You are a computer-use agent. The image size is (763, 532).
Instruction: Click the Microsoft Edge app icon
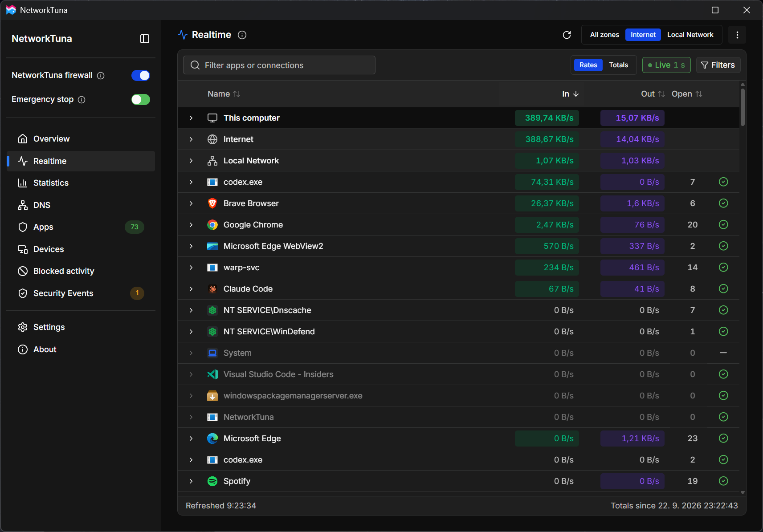212,439
